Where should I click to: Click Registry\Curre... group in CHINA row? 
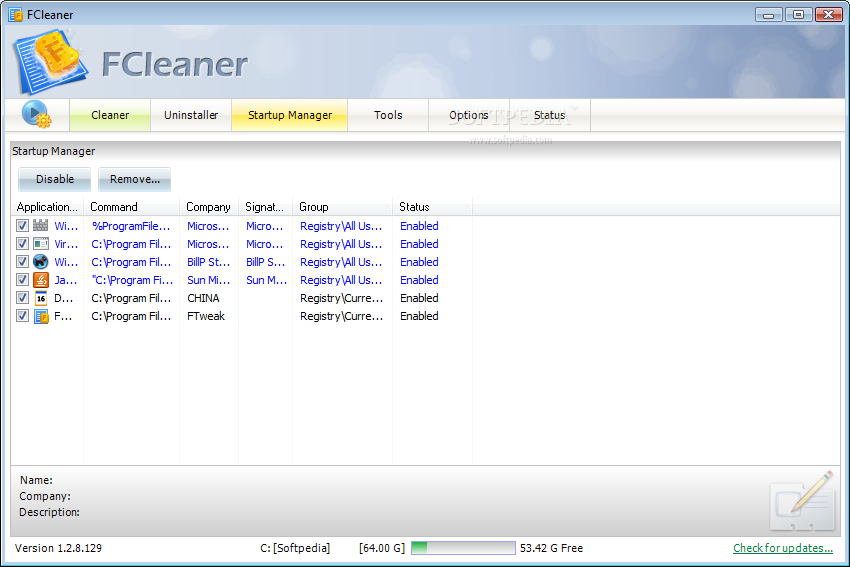click(342, 298)
